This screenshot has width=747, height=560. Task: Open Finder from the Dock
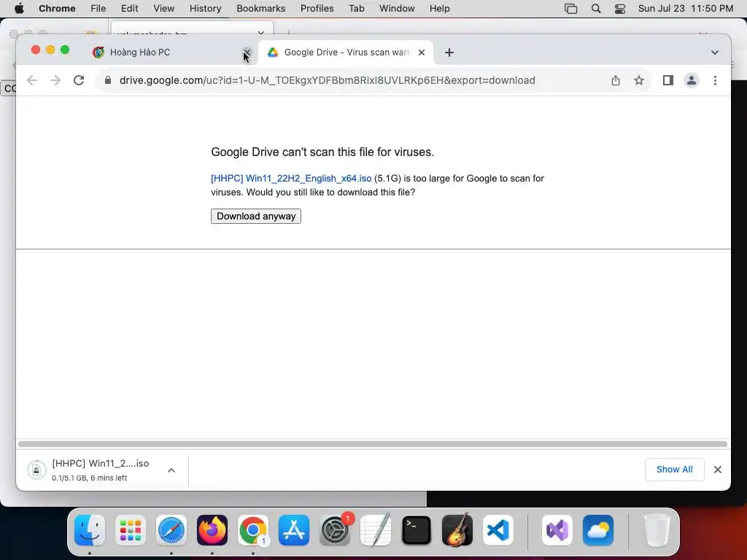click(90, 530)
